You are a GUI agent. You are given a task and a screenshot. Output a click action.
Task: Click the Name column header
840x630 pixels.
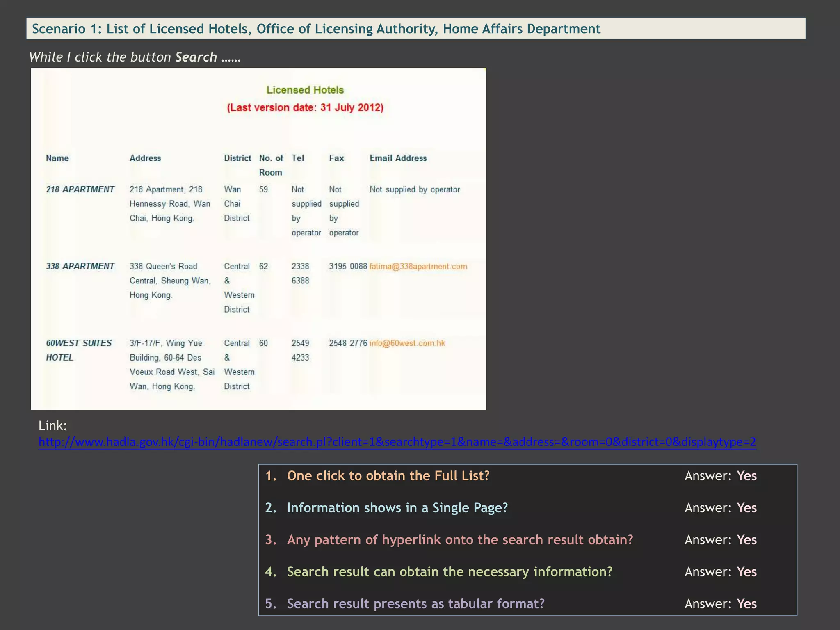click(57, 158)
